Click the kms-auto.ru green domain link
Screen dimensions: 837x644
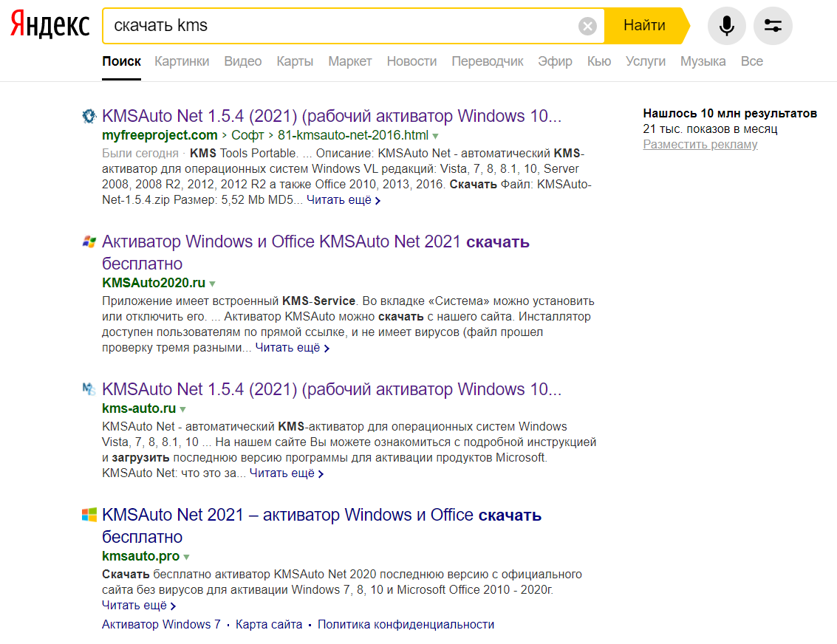(139, 408)
